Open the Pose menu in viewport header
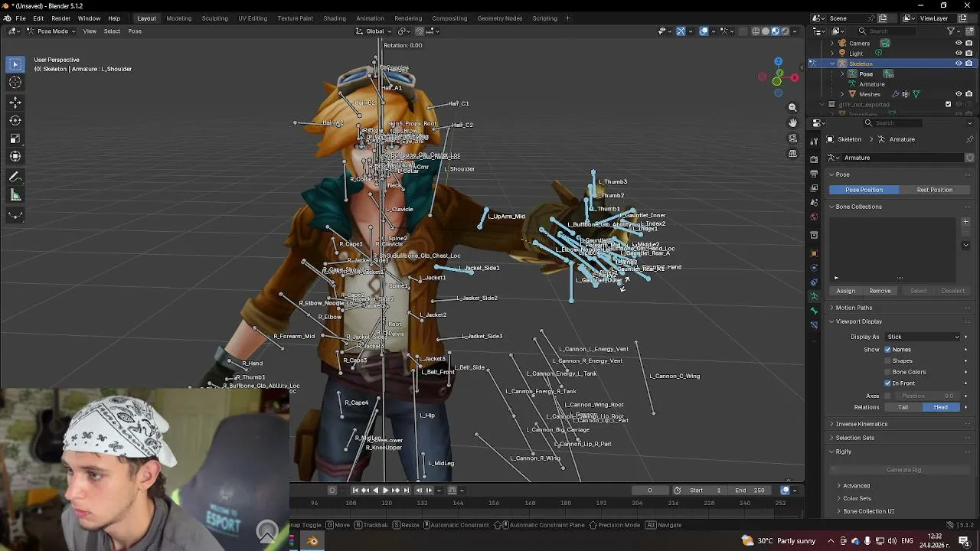 [x=135, y=31]
